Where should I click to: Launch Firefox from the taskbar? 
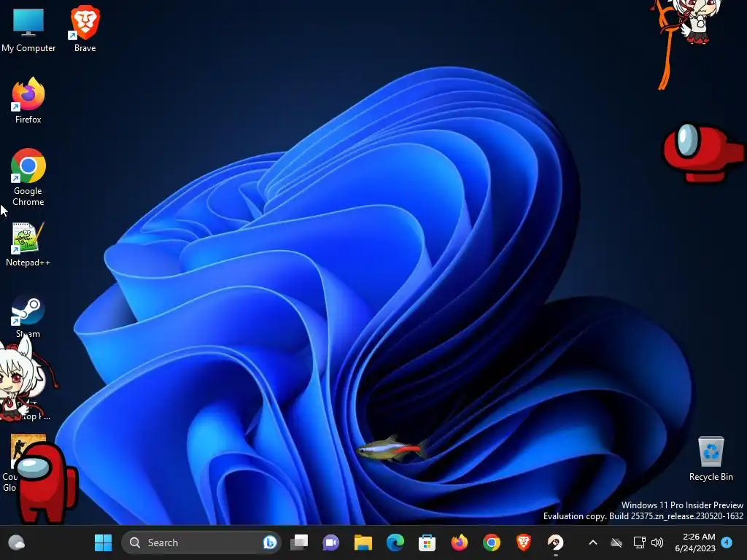point(460,542)
